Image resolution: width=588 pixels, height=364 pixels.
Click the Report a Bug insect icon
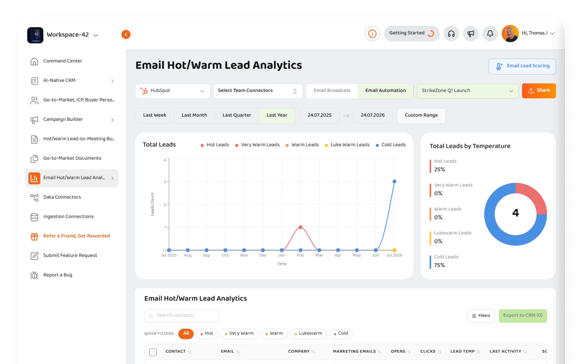click(34, 275)
